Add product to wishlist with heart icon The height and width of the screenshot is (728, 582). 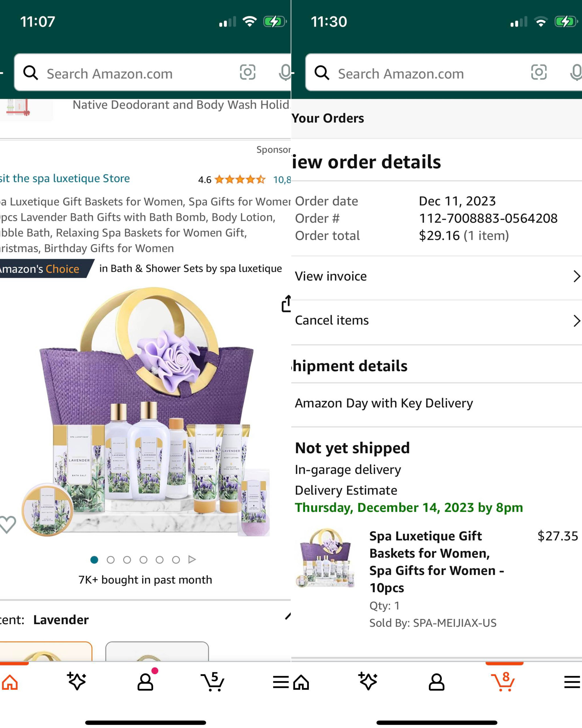click(7, 524)
